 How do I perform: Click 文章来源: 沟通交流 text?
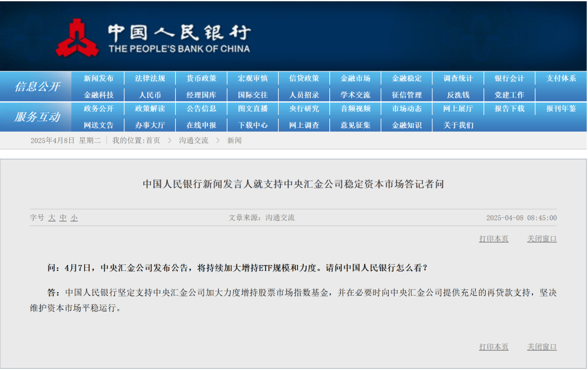262,218
